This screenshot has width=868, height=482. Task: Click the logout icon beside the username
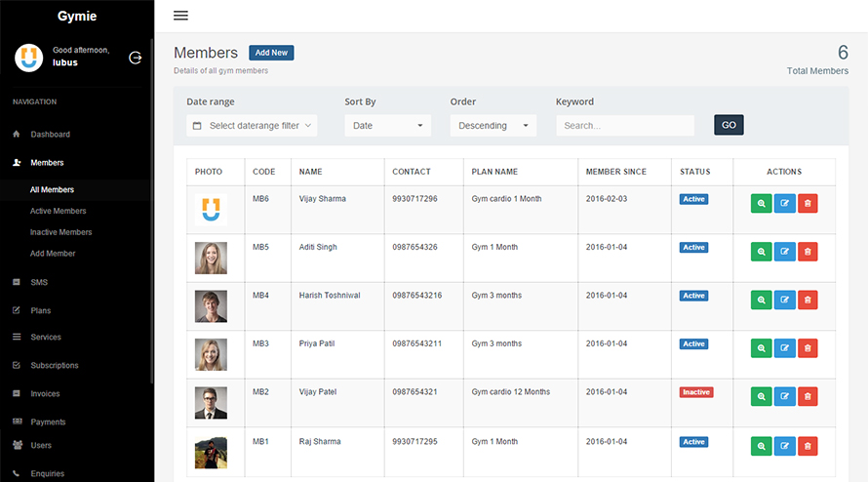click(x=136, y=58)
